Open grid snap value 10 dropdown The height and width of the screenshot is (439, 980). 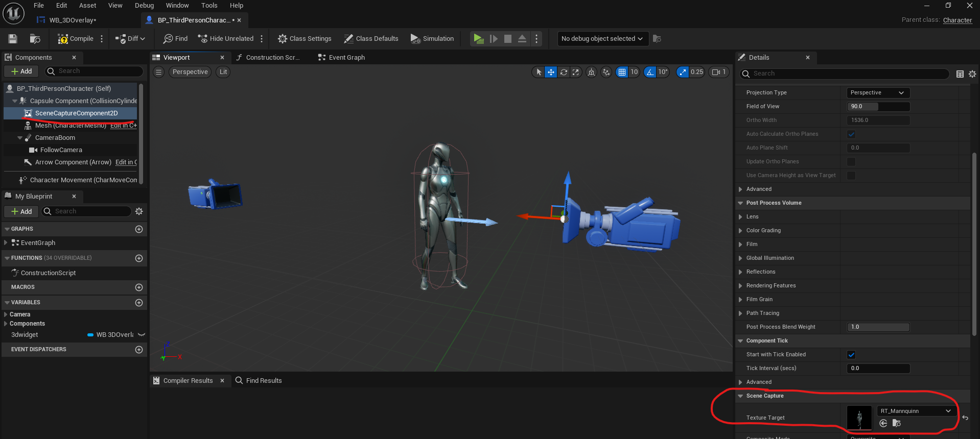tap(634, 72)
